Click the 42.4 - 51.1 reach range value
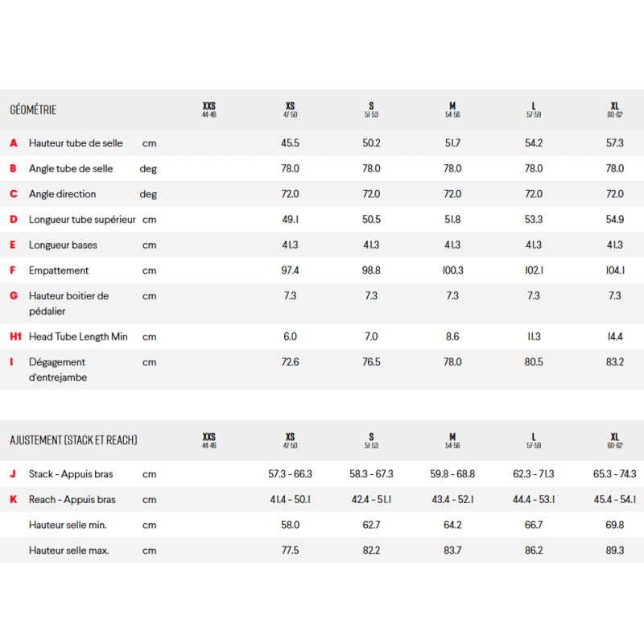644x644 pixels. click(x=371, y=500)
